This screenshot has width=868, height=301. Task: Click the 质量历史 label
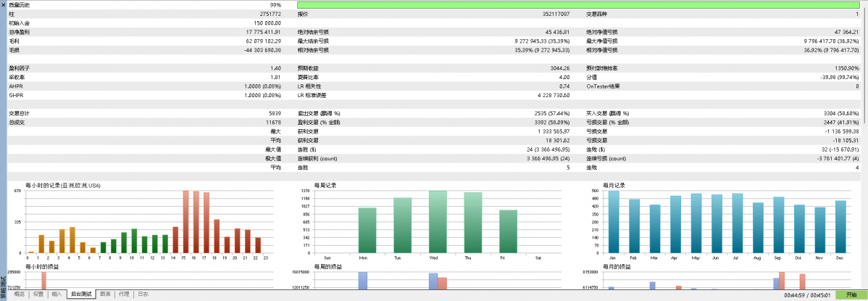point(20,4)
